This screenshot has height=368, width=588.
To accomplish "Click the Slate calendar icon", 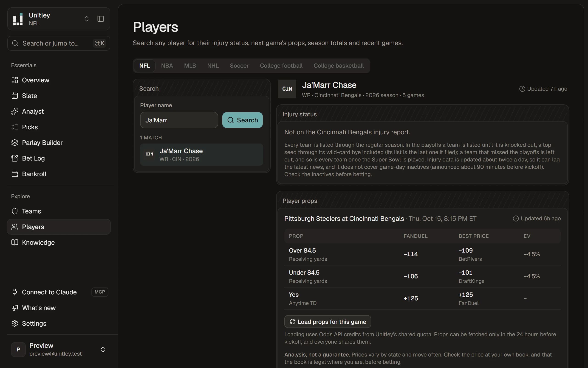I will pos(15,96).
